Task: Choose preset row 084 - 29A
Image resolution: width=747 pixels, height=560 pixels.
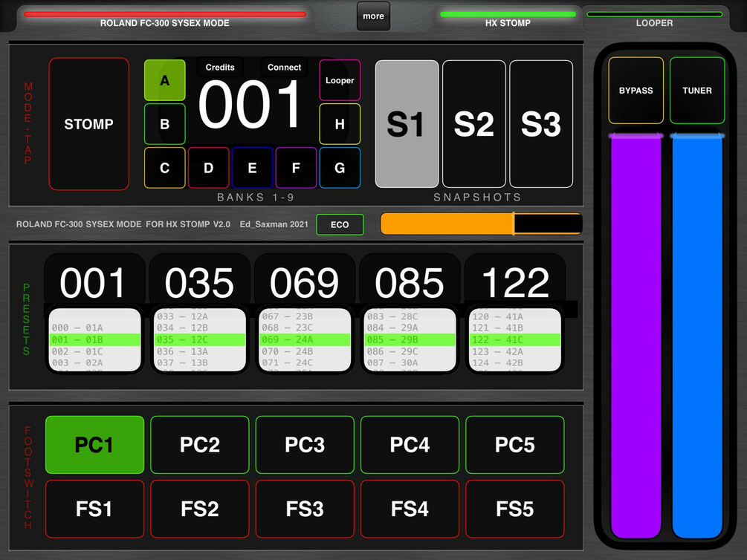Action: tap(410, 328)
